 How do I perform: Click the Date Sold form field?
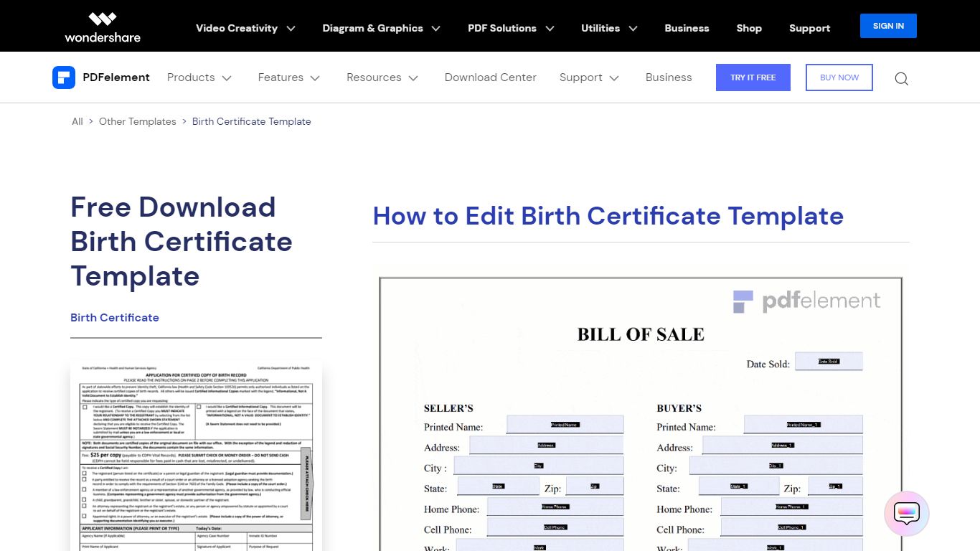[x=829, y=362]
